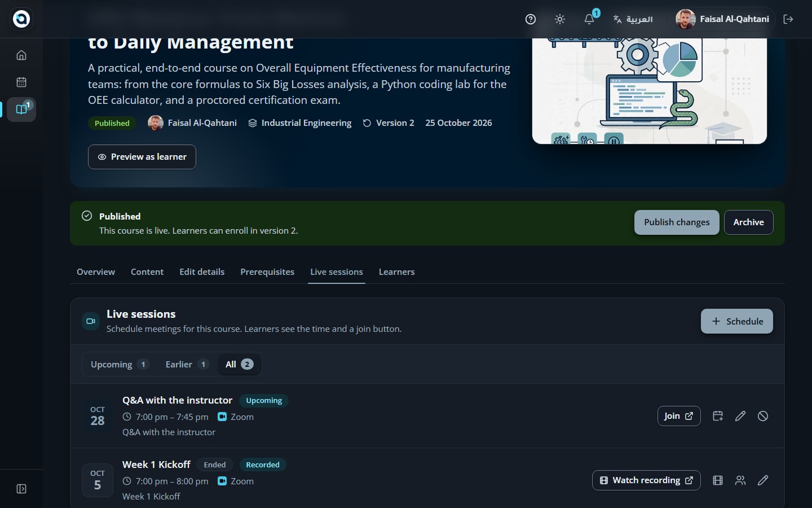Viewport: 812px width, 508px height.
Task: Collapse the sidebar panel
Action: tap(21, 489)
